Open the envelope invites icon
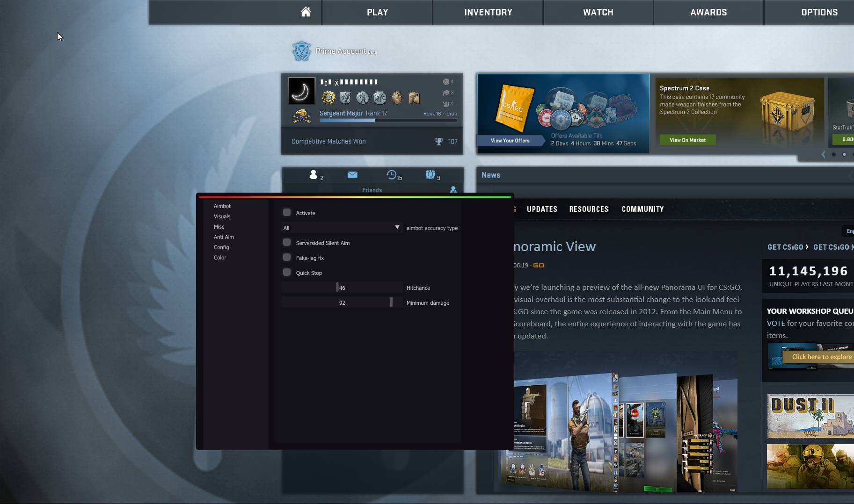 (x=352, y=174)
